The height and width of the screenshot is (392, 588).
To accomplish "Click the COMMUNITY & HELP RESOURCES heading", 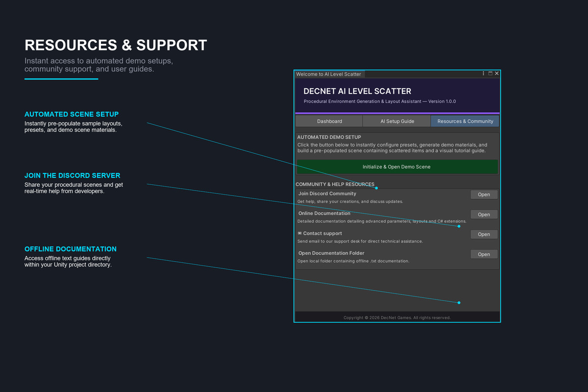I will coord(335,184).
